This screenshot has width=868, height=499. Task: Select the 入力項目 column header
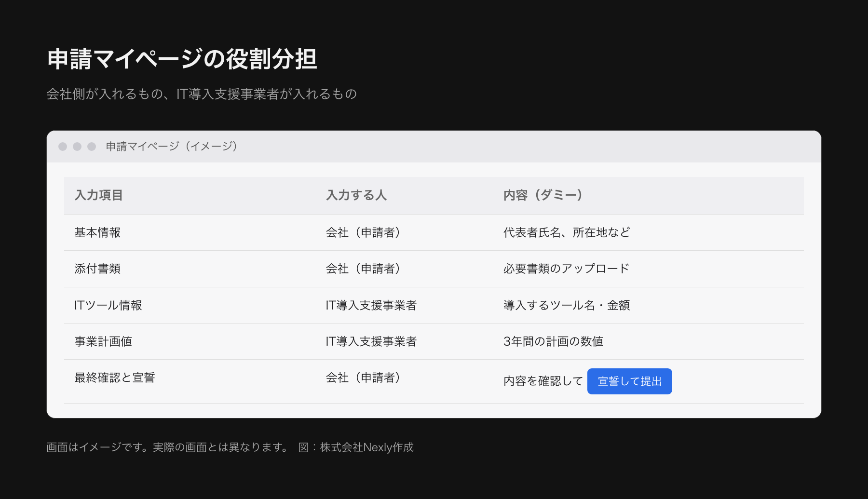(98, 195)
